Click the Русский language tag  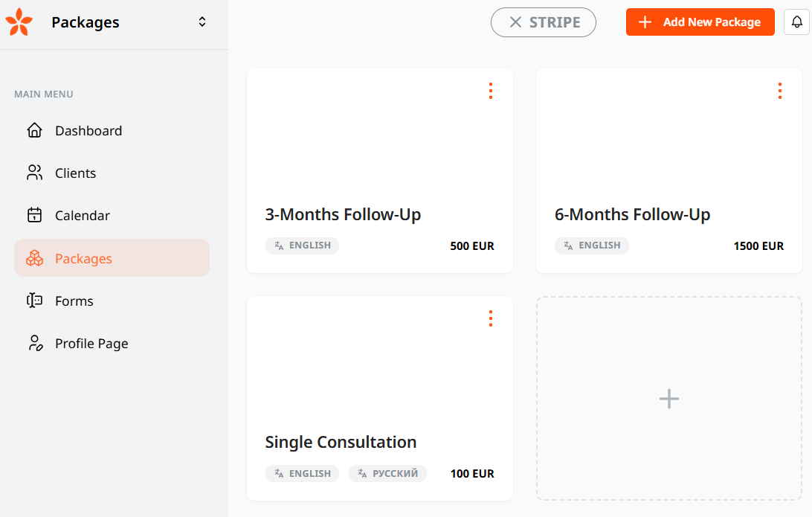388,474
